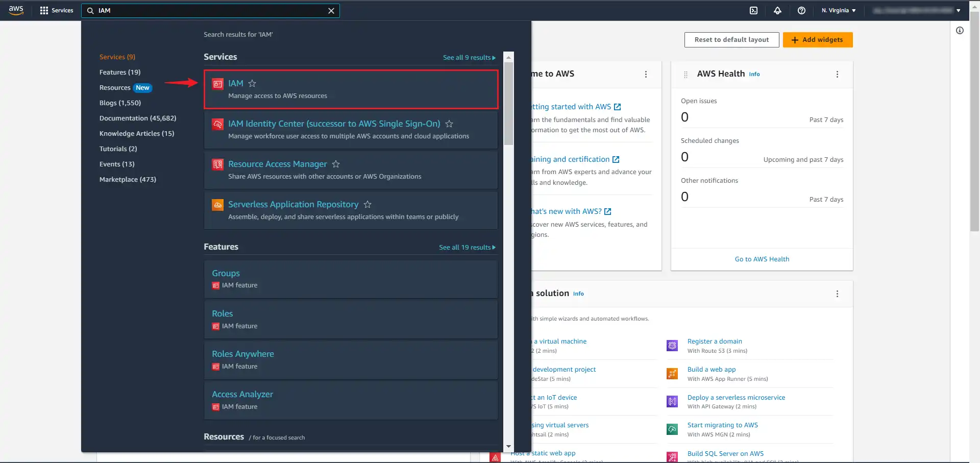The height and width of the screenshot is (463, 980).
Task: Expand See all 19 results for Features
Action: coord(467,248)
